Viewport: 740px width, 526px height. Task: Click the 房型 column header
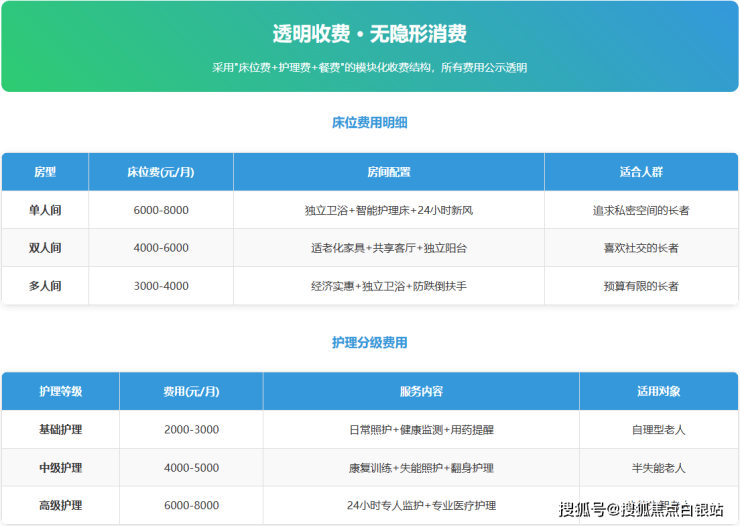pos(45,172)
